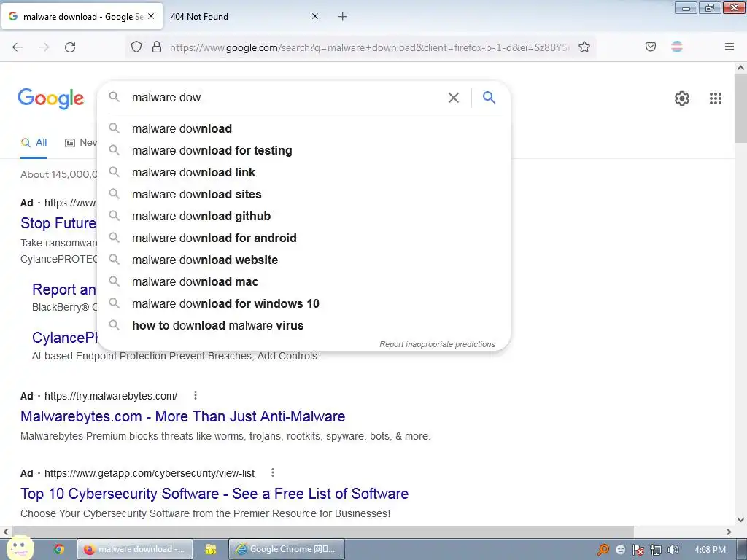This screenshot has height=560, width=747.
Task: Close the 404 Not Found tab
Action: tap(315, 16)
